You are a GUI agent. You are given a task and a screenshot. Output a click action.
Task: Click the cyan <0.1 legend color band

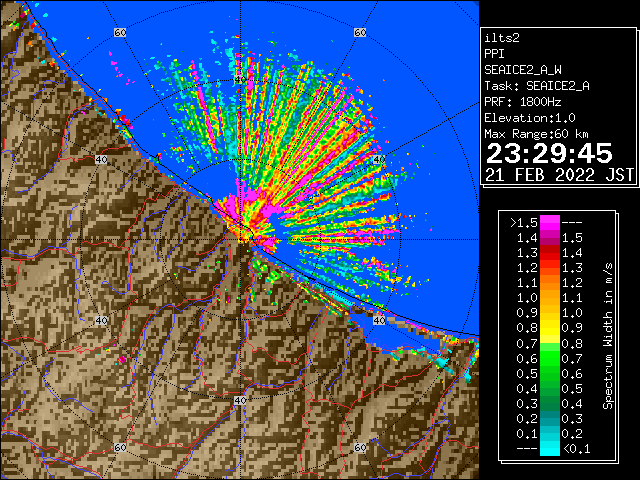(x=549, y=449)
